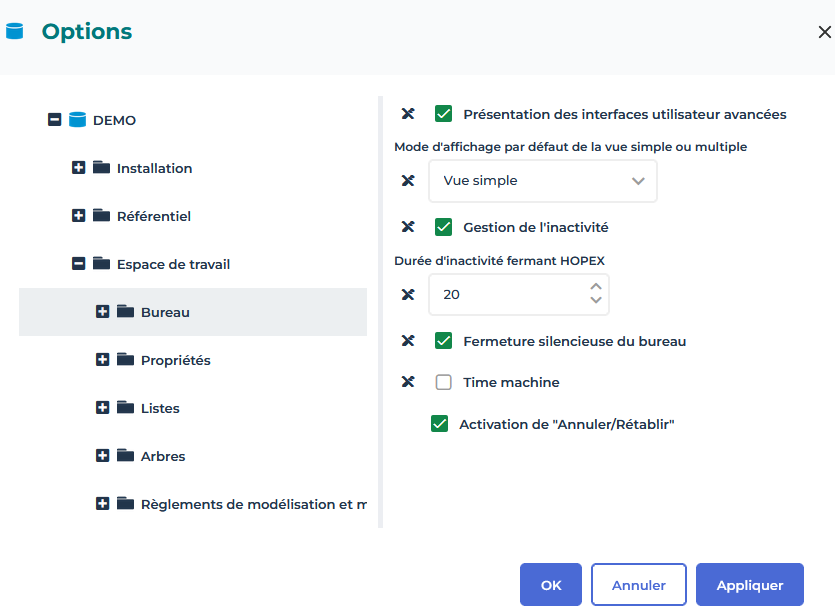Click the Installation folder icon
Screen dimensions: 835x614
pyautogui.click(x=101, y=168)
